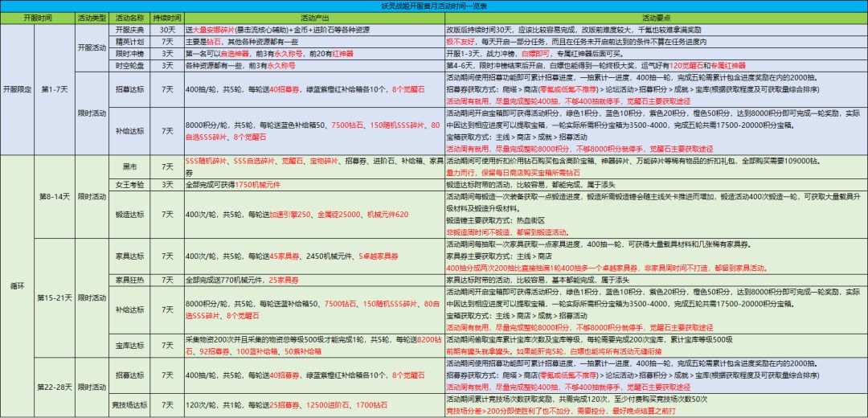Click the 精英计划 activity name cell
The width and height of the screenshot is (868, 418).
click(x=129, y=42)
